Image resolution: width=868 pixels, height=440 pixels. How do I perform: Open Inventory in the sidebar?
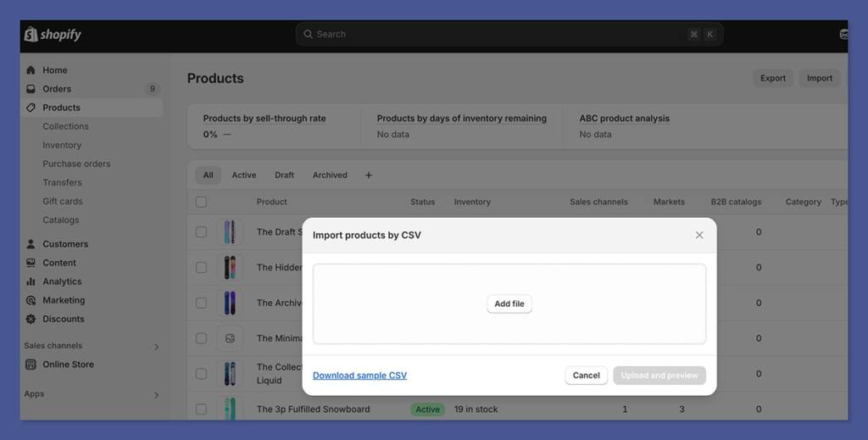coord(62,145)
